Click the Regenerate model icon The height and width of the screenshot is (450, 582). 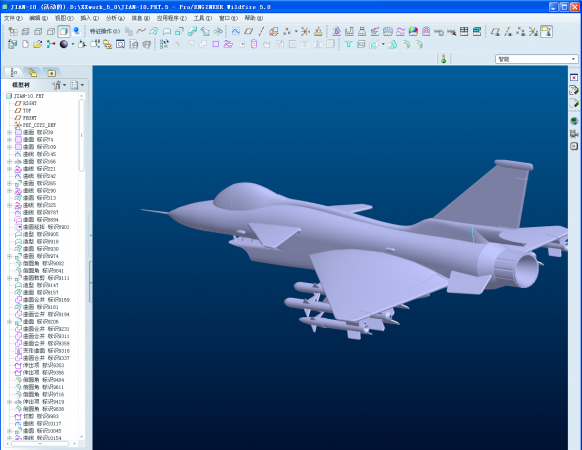pos(164,44)
